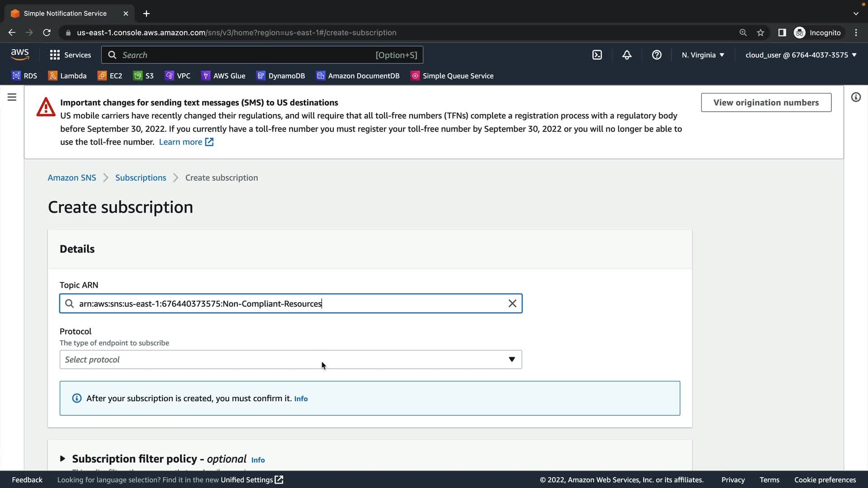Bookmark this page with star icon
Viewport: 868px width, 488px height.
760,33
